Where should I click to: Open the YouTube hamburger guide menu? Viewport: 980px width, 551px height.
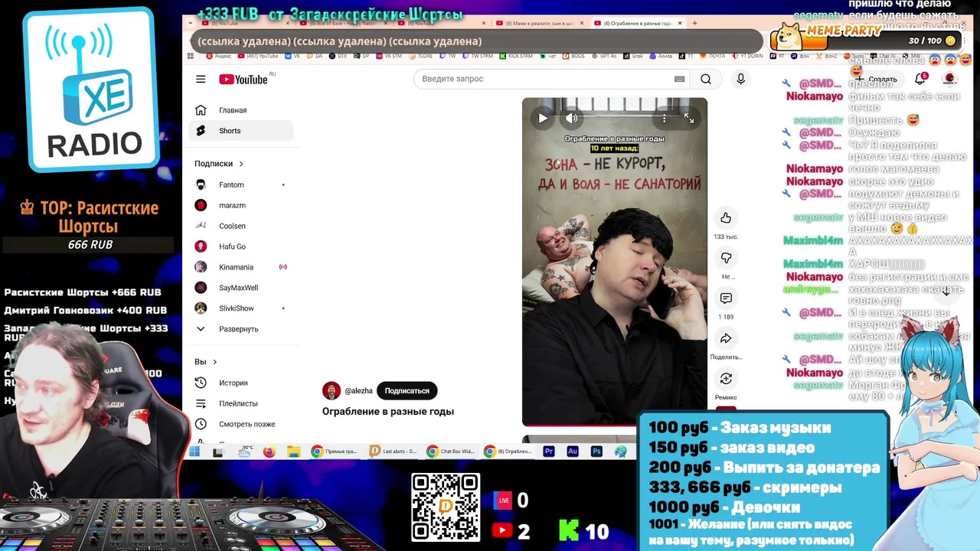[x=201, y=79]
